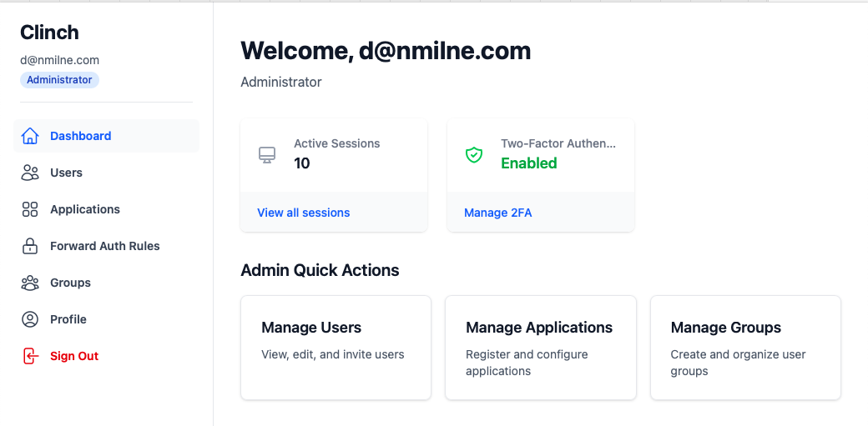
Task: Click the Active Sessions monitor icon
Action: [267, 155]
